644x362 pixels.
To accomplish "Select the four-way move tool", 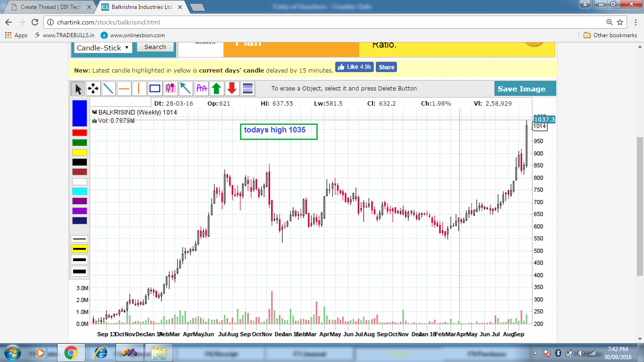I will tap(93, 89).
